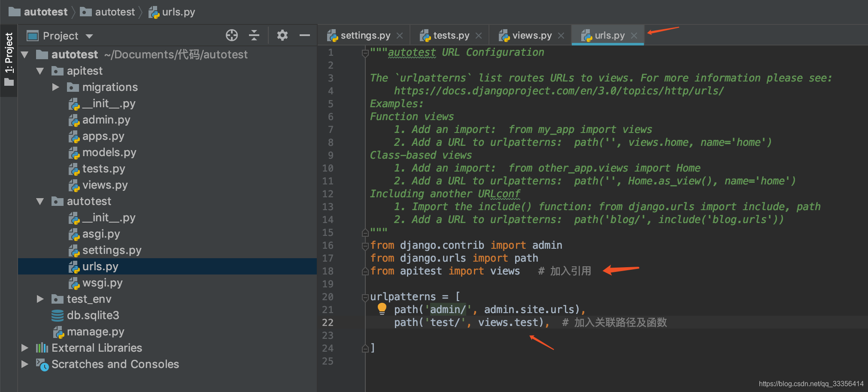Click line number 22 in gutter

328,323
